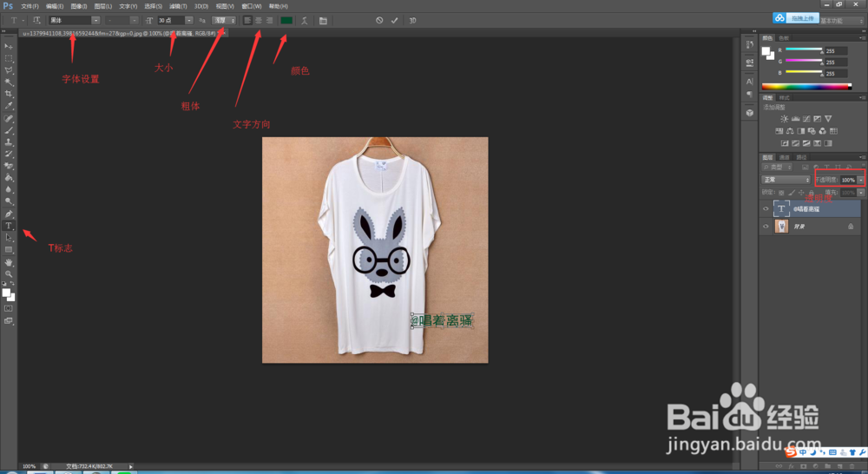Select the Eyedropper tool
The width and height of the screenshot is (868, 474).
tap(9, 106)
